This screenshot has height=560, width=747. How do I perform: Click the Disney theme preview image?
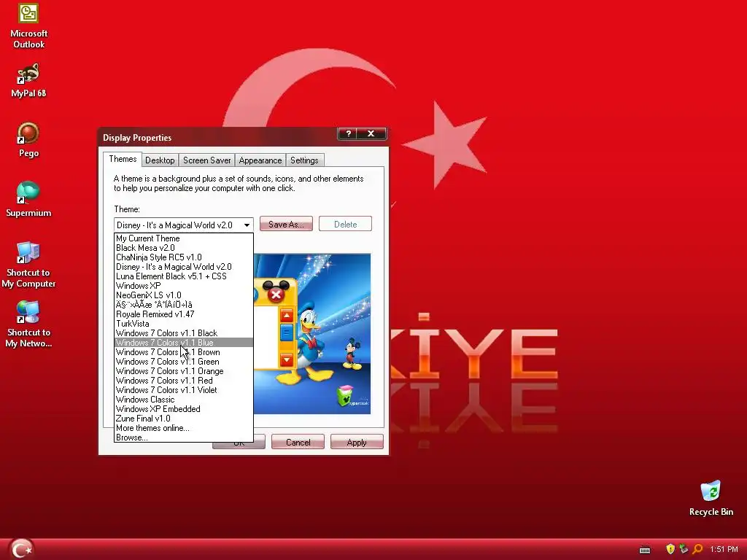tap(312, 333)
